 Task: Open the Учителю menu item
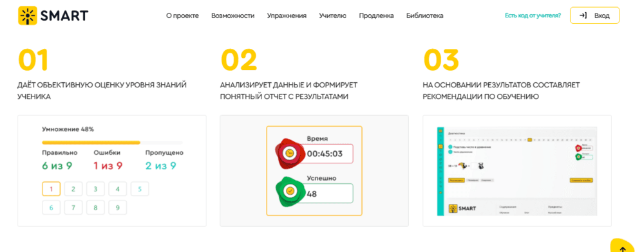point(333,15)
